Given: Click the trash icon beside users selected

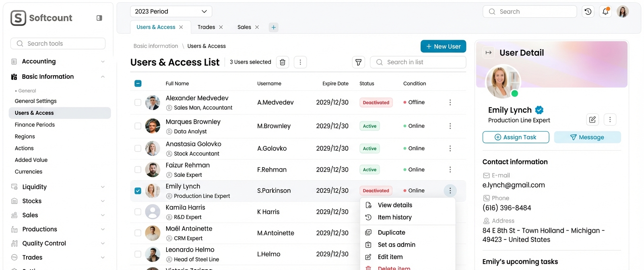Looking at the screenshot, I should [x=283, y=62].
